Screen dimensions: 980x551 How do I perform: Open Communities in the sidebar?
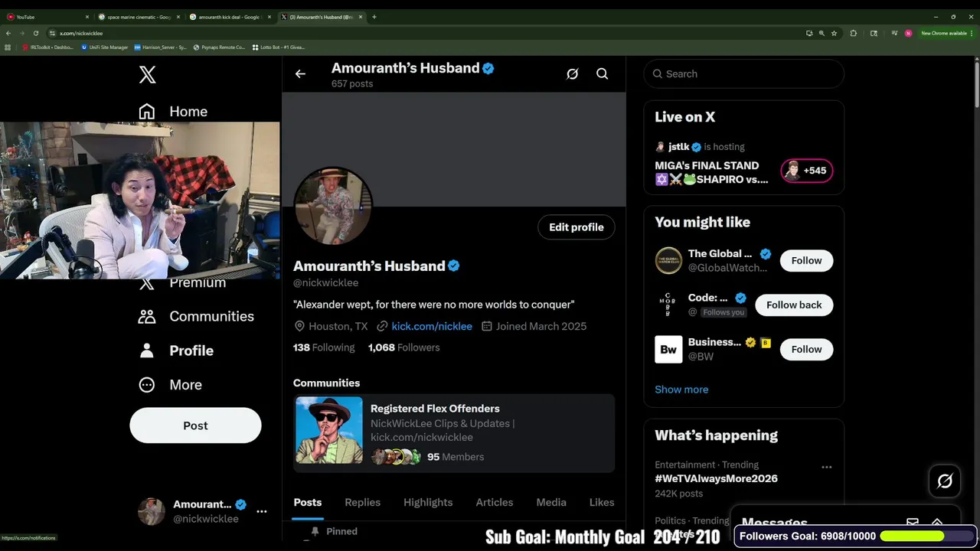(x=196, y=316)
